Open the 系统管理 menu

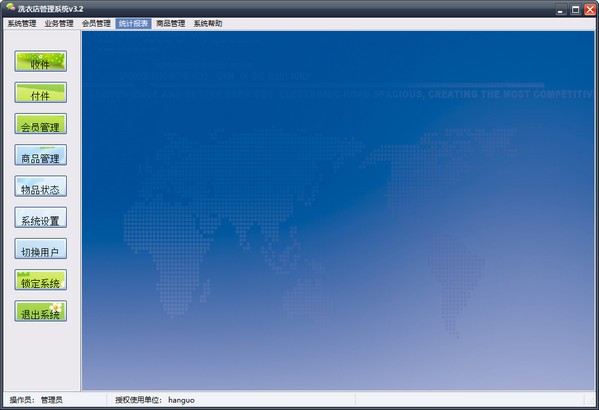(22, 24)
